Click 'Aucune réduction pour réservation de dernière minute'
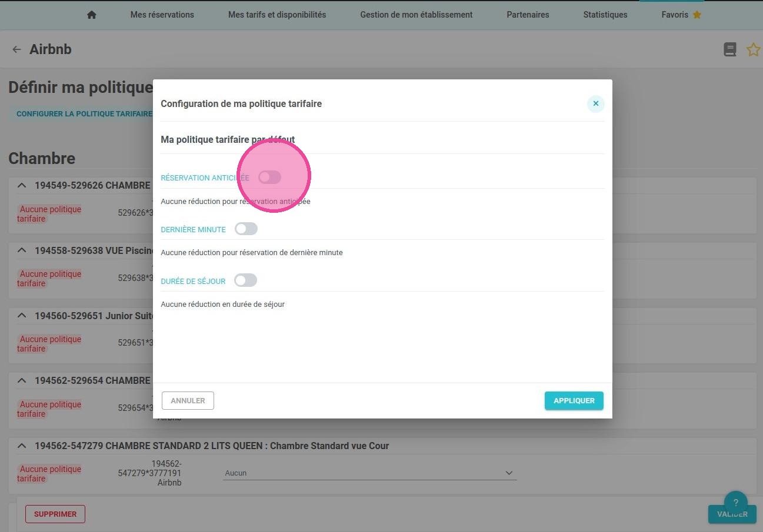 point(251,252)
